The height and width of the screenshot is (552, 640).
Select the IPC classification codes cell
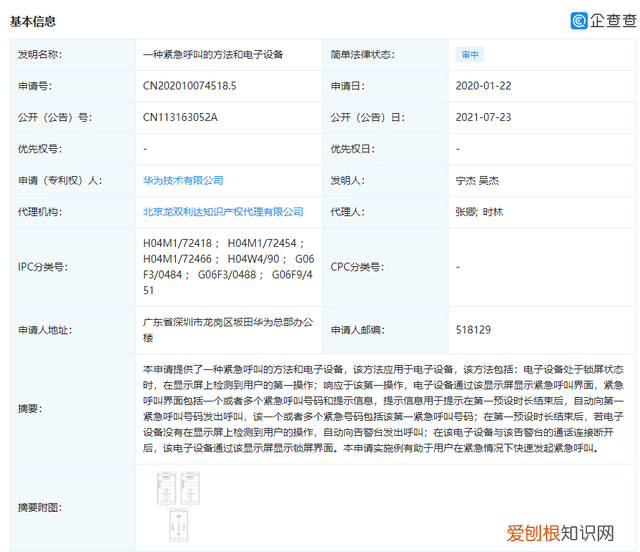(229, 267)
